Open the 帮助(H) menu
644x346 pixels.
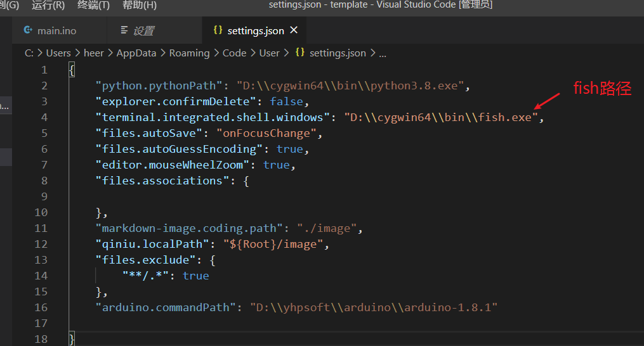pyautogui.click(x=139, y=5)
